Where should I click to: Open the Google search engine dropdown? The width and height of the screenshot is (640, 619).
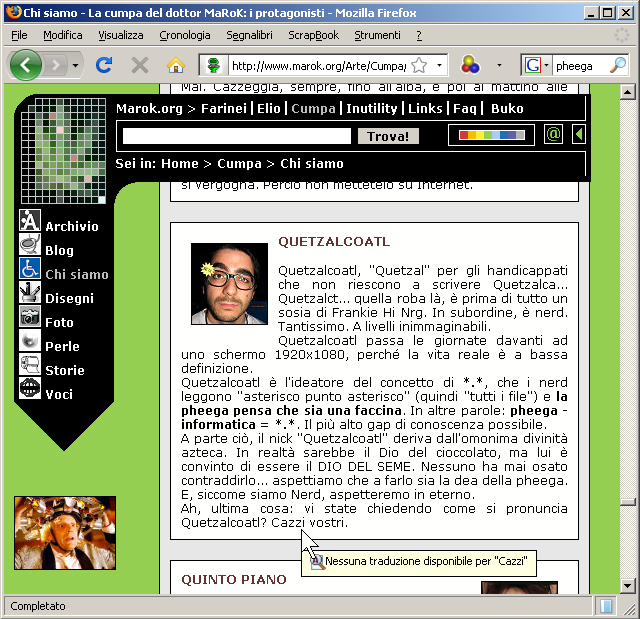pos(537,66)
